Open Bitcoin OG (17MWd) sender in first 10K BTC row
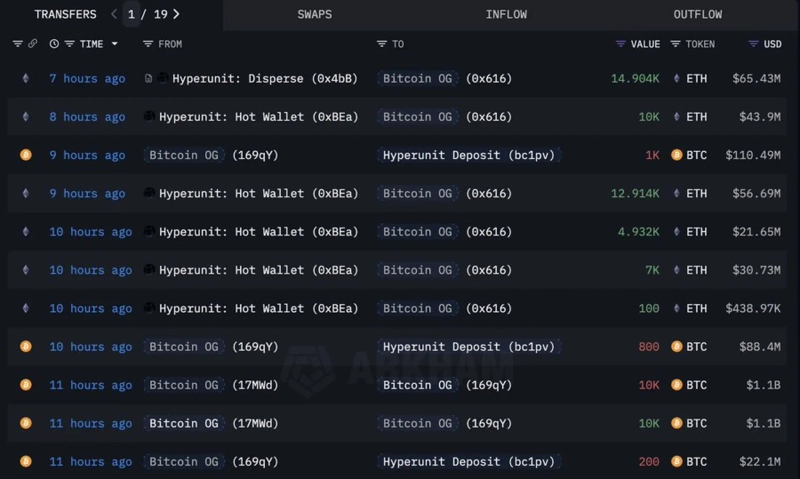 click(213, 385)
